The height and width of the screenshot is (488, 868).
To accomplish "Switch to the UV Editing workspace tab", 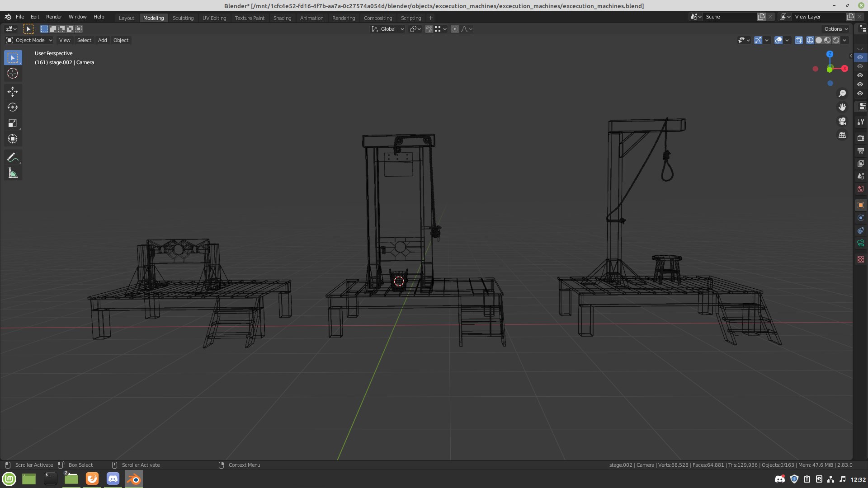I will [x=214, y=18].
